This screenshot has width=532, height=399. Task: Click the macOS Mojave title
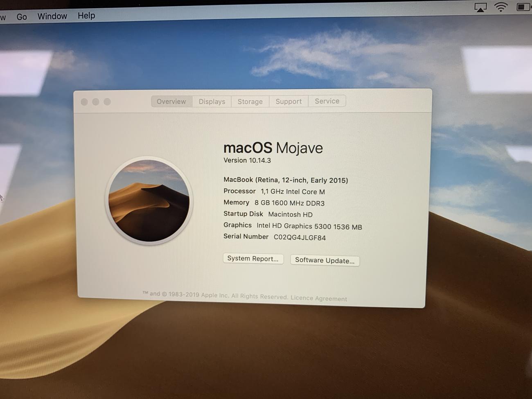(x=273, y=148)
